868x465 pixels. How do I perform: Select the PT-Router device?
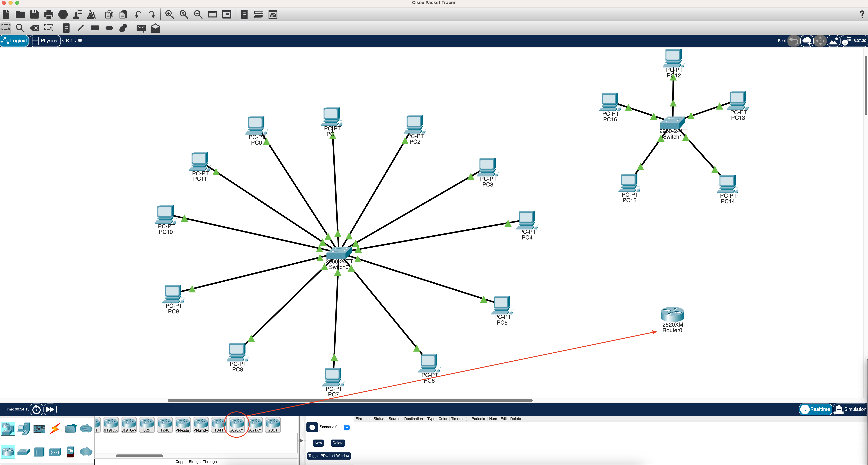click(183, 425)
